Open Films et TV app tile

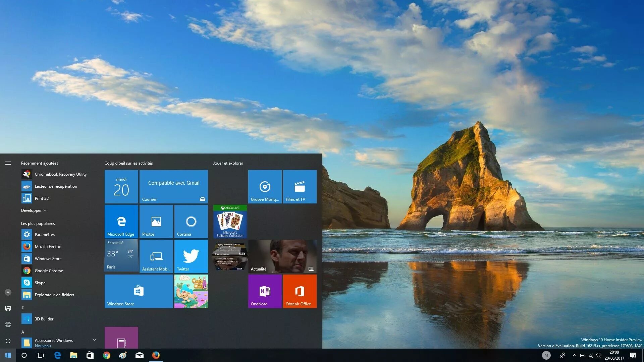tap(300, 186)
